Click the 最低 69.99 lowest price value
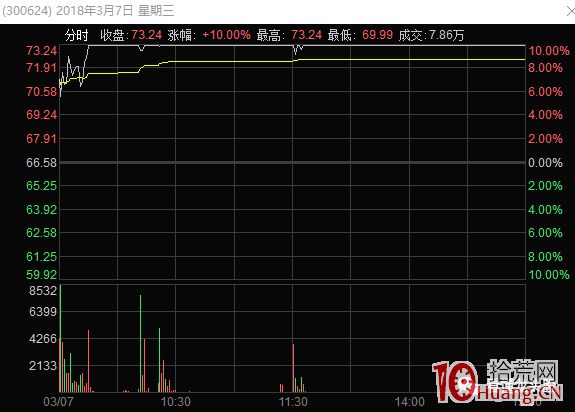The image size is (575, 412). pyautogui.click(x=377, y=35)
